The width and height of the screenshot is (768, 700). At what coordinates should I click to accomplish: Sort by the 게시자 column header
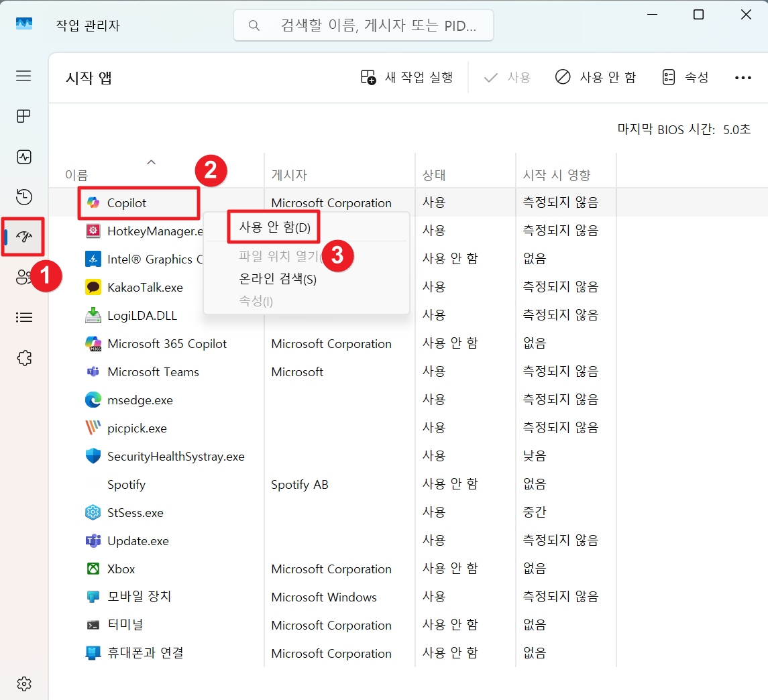289,175
